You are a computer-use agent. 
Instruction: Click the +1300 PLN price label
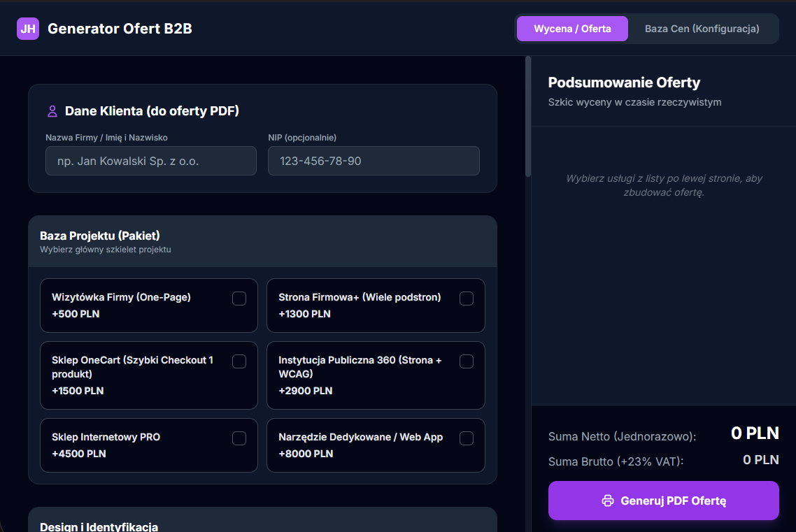point(304,314)
